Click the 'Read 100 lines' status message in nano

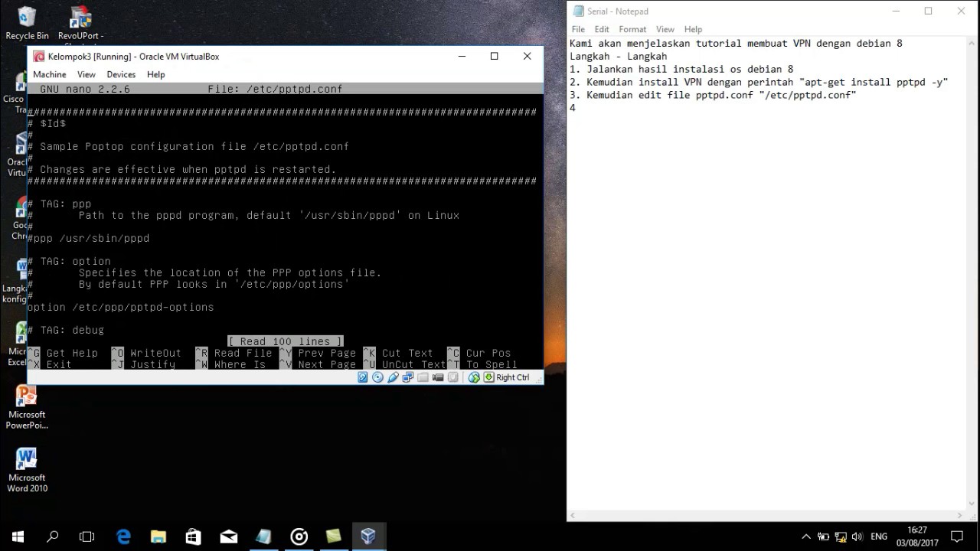tap(286, 341)
